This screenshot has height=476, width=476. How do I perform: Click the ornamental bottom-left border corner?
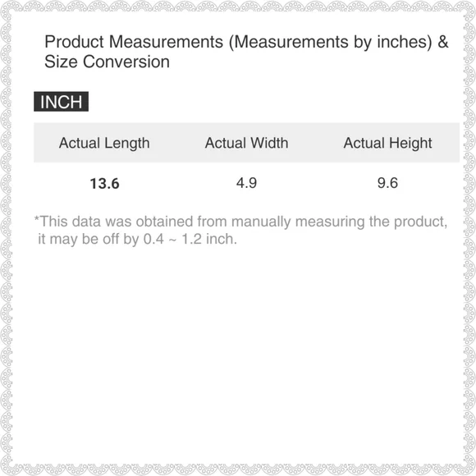point(7,469)
